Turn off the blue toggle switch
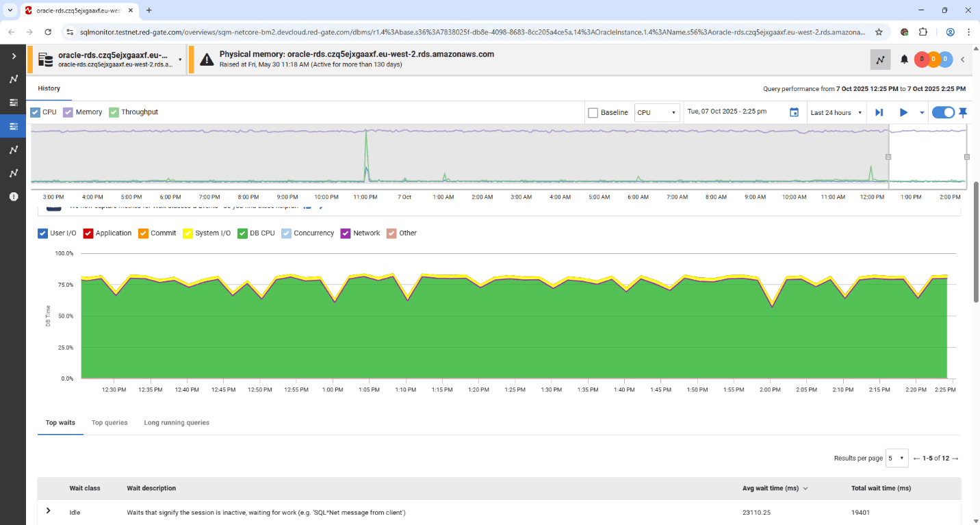This screenshot has height=525, width=980. coord(943,112)
